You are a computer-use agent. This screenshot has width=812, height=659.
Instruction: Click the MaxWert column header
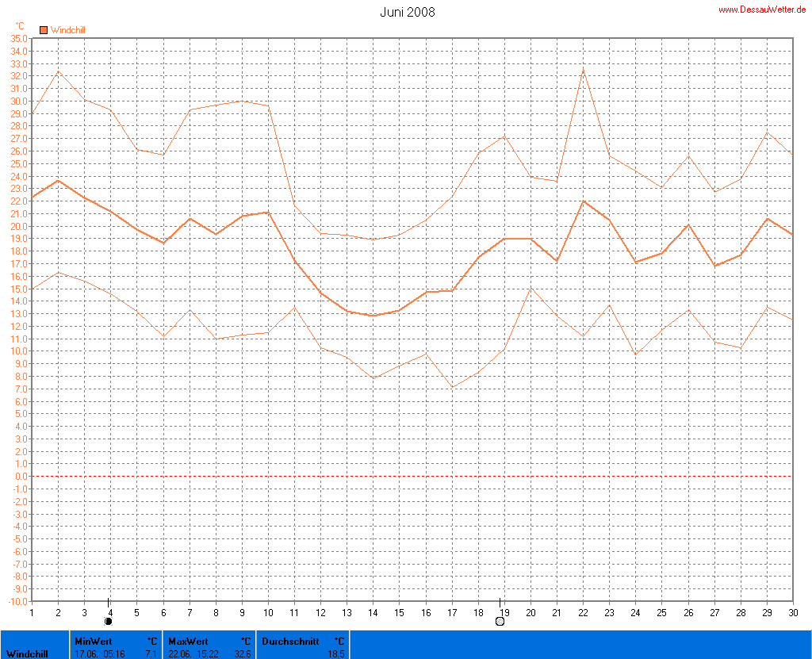(188, 641)
